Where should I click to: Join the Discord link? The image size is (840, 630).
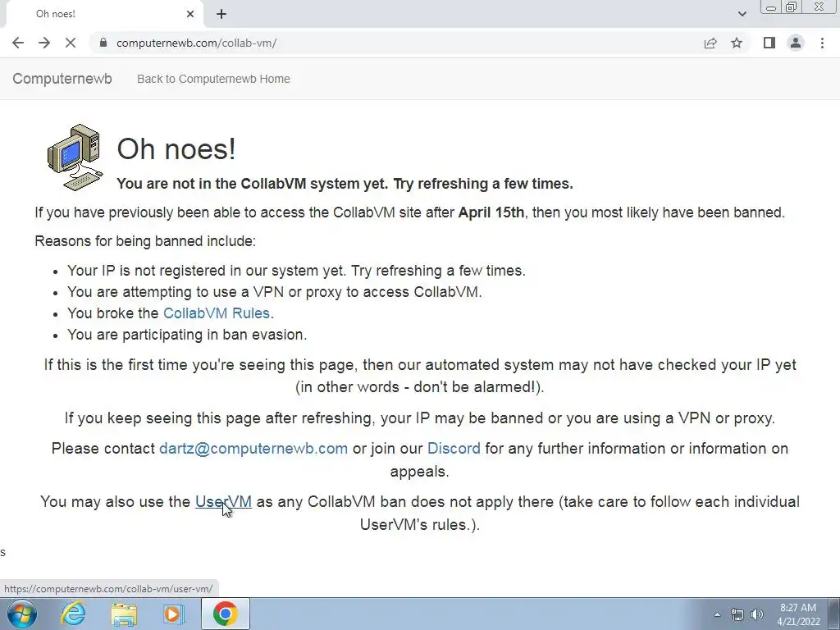pos(454,449)
